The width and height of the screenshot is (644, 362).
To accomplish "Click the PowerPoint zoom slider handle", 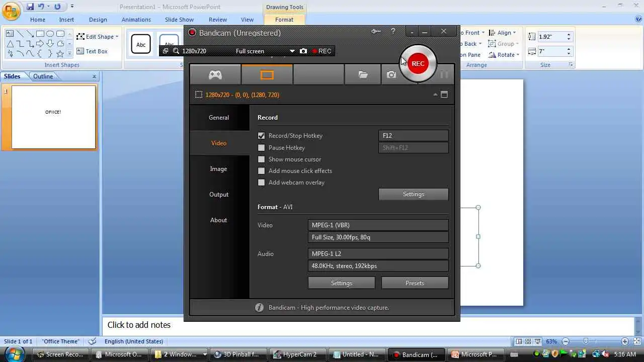I will pyautogui.click(x=586, y=341).
